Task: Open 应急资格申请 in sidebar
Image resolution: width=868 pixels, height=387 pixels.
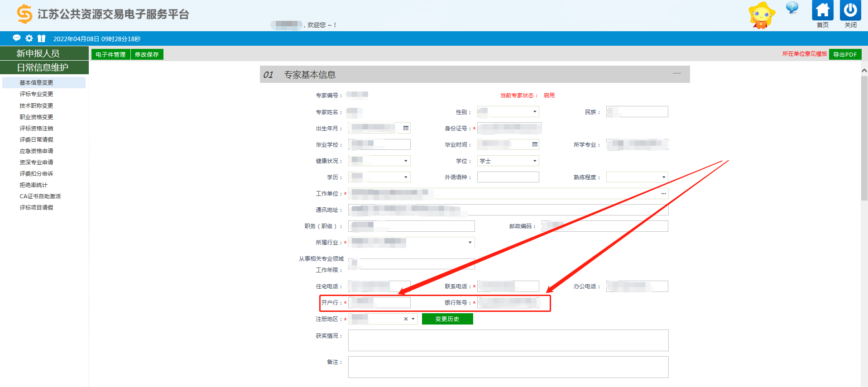Action: 36,151
